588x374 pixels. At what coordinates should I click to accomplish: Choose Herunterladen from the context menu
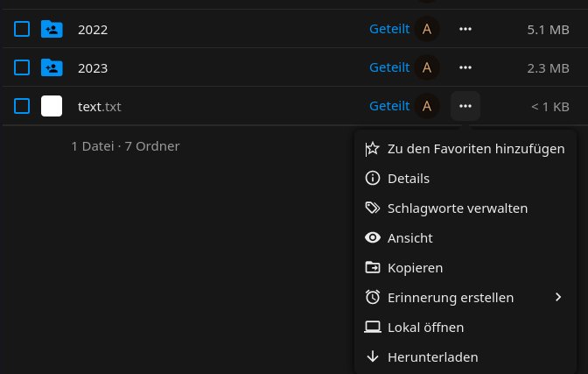[x=432, y=356]
